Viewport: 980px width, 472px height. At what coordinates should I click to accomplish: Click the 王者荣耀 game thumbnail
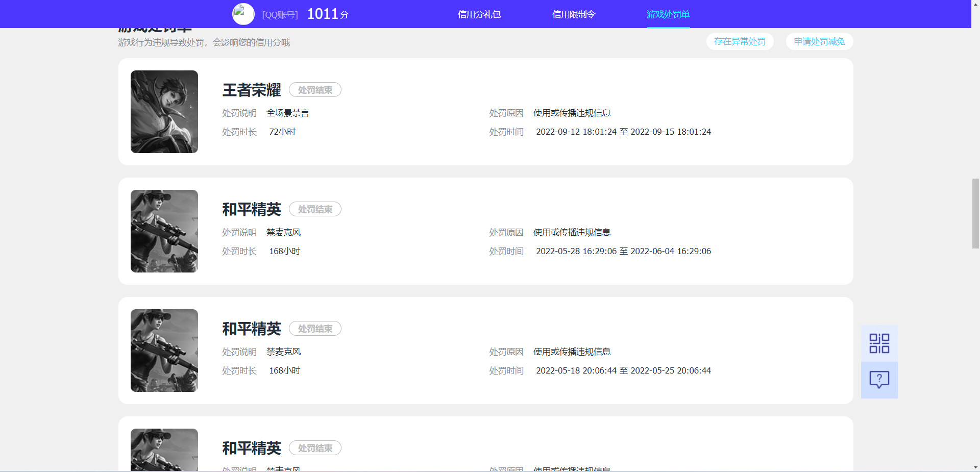164,112
